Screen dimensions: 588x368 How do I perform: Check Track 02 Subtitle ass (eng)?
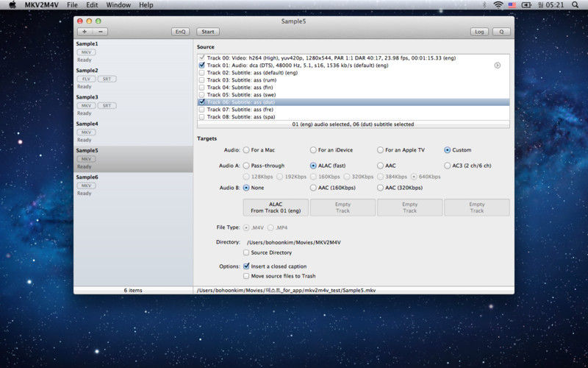pos(201,73)
